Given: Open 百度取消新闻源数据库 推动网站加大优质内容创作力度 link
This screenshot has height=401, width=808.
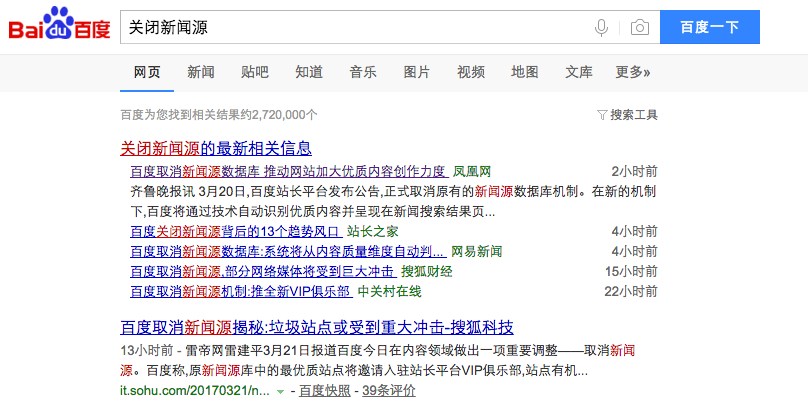Looking at the screenshot, I should coord(289,172).
